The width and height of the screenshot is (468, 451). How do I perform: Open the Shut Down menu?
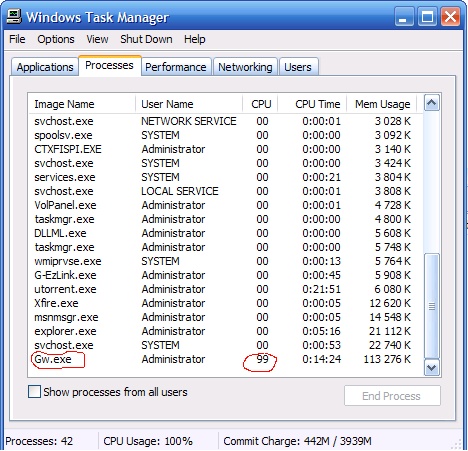pos(146,39)
